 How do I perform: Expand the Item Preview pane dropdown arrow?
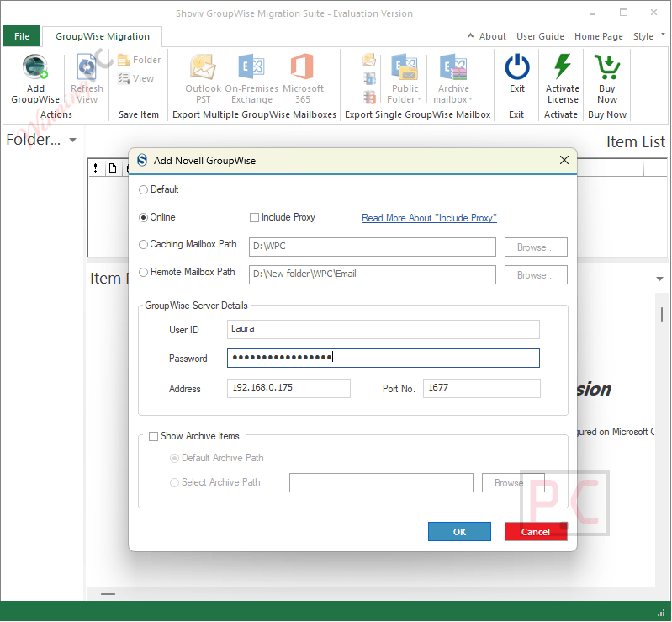[x=659, y=279]
